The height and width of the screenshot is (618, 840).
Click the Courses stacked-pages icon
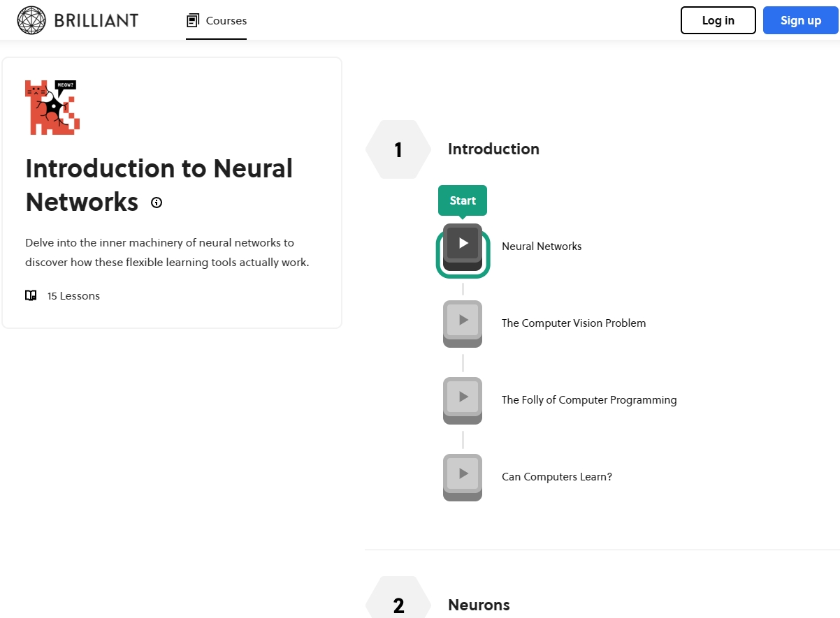click(x=193, y=21)
